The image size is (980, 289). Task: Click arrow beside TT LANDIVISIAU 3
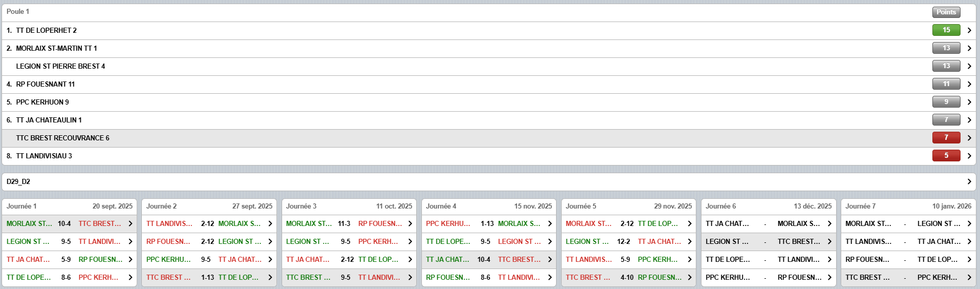[x=969, y=156]
